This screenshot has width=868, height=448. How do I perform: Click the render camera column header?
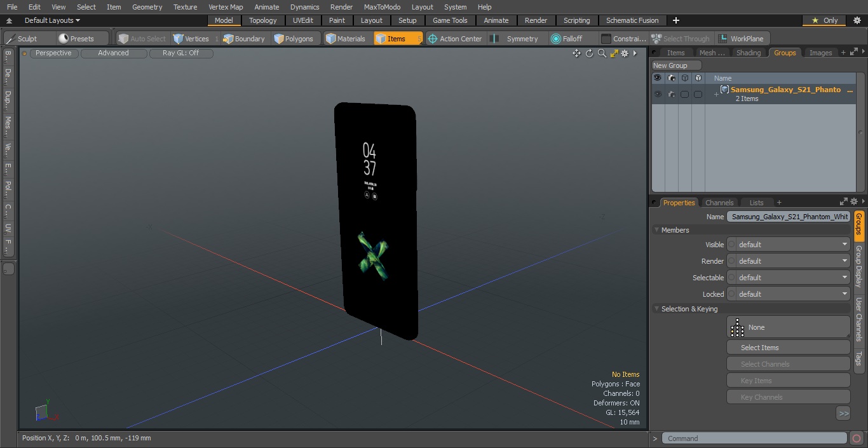(x=672, y=78)
